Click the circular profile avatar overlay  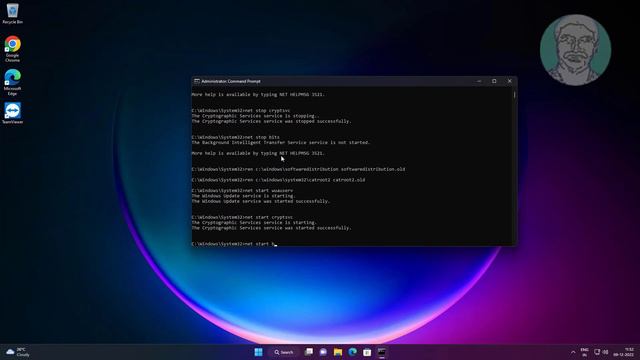pos(575,50)
